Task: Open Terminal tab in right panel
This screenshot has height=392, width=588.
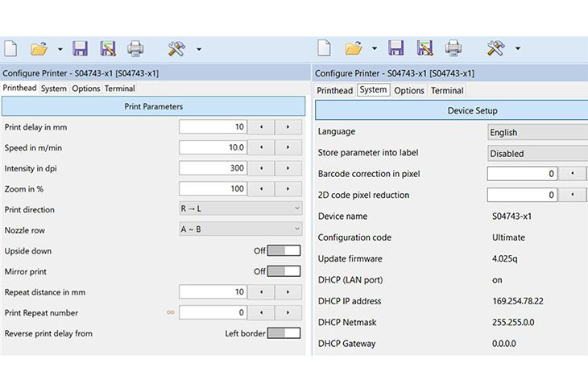Action: point(447,90)
